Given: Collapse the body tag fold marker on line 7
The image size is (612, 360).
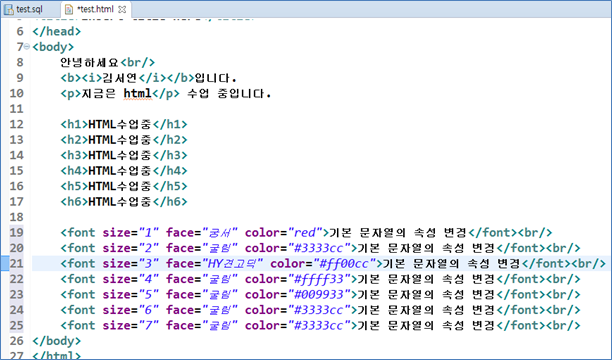Looking at the screenshot, I should click(x=27, y=46).
